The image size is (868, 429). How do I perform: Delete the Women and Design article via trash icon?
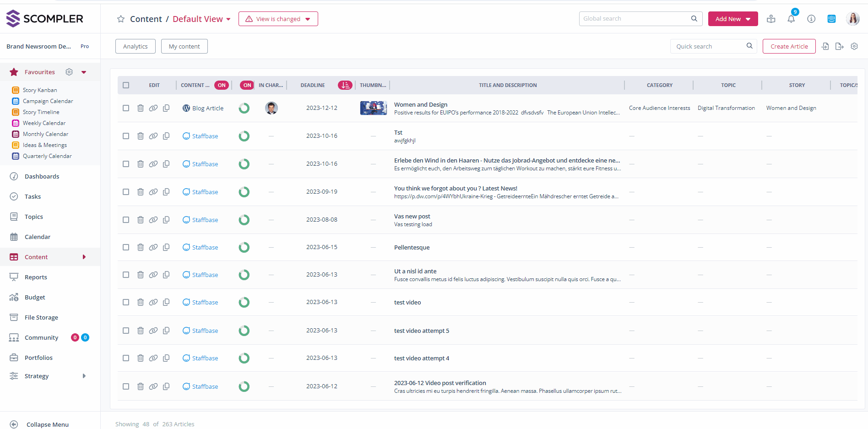[x=141, y=108]
